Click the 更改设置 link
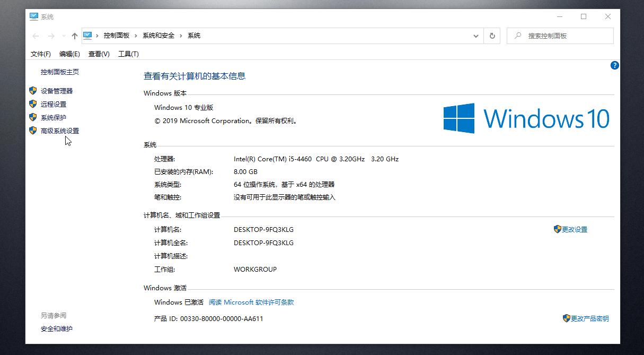Viewport: 644px width, 355px height. (x=574, y=229)
